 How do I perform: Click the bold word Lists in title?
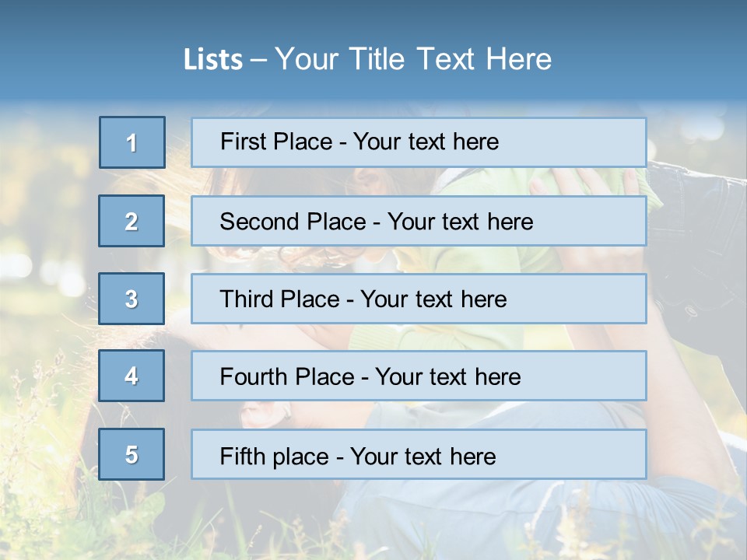[x=213, y=60]
